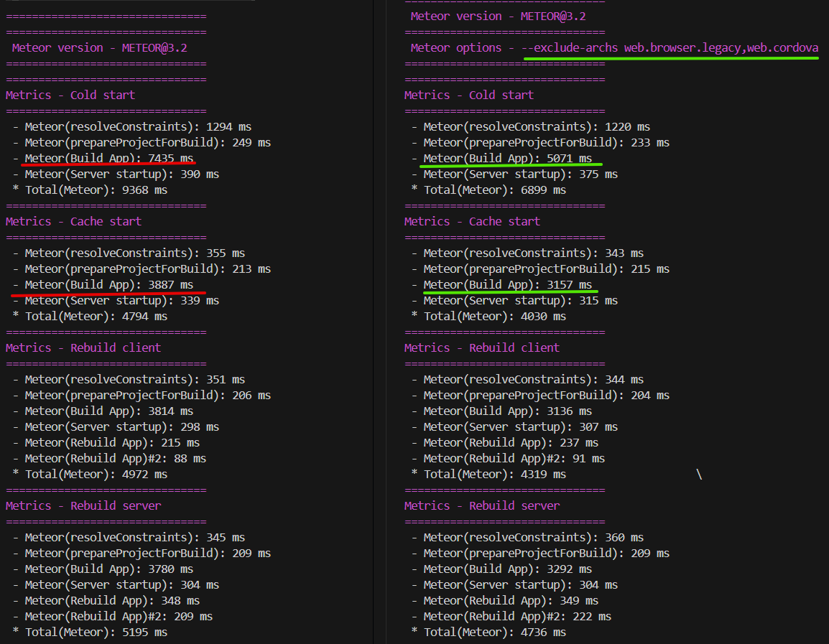Select resolveConstraints 345 ms line
The width and height of the screenshot is (829, 644).
(129, 537)
